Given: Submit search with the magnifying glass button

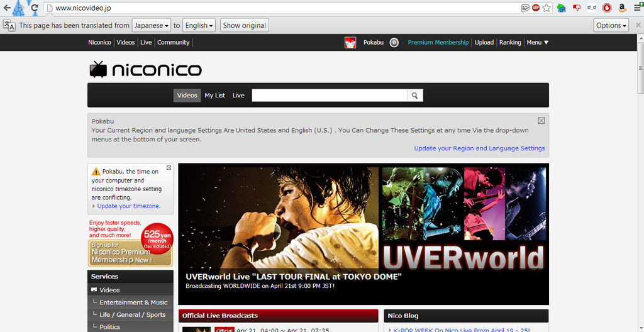Looking at the screenshot, I should click(415, 96).
